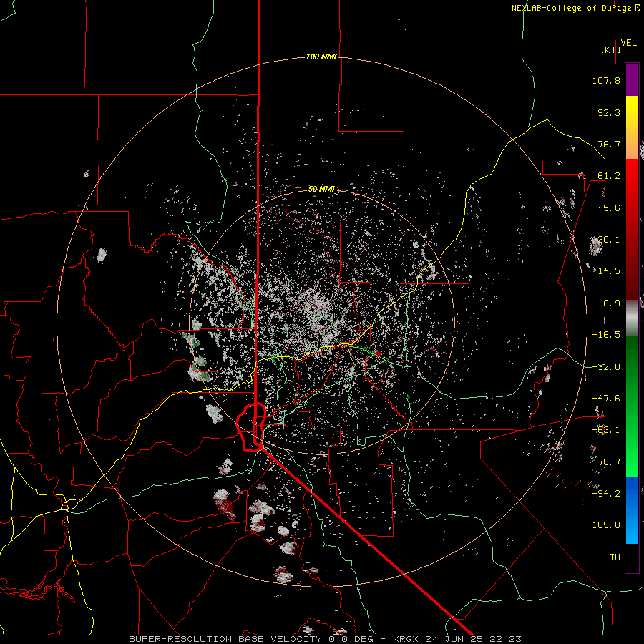Click the purple segment of the color bar
The width and height of the screenshot is (644, 644).
tap(632, 79)
